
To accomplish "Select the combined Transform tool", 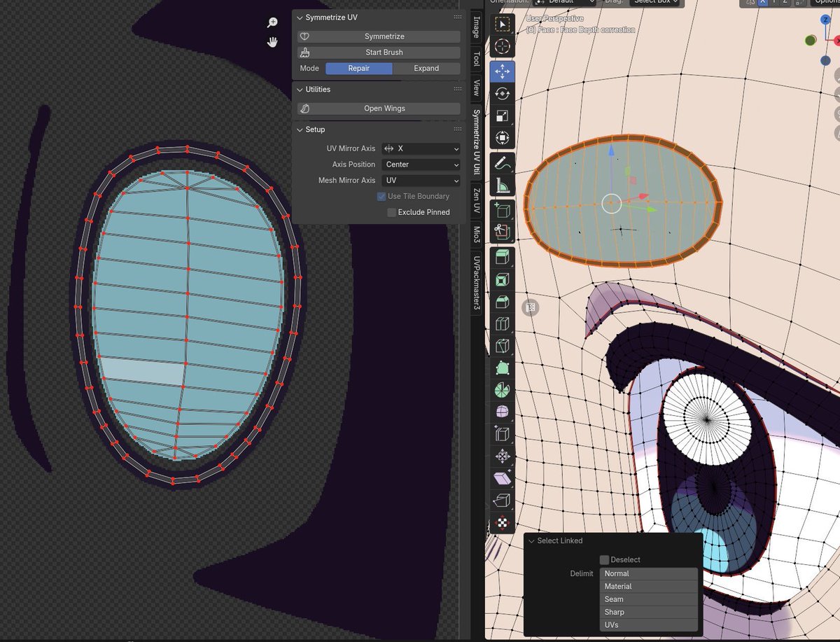I will (x=502, y=138).
